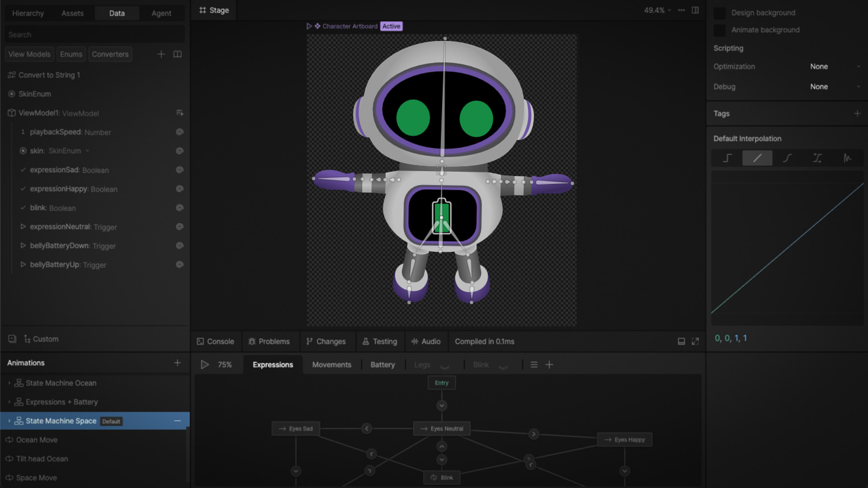Toggle the stage split view icon
868x488 pixels.
point(695,10)
